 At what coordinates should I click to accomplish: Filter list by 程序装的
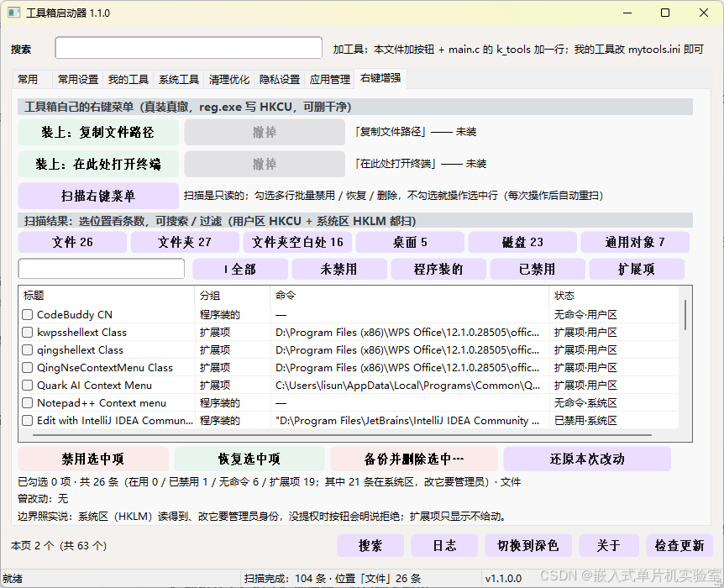pos(438,270)
